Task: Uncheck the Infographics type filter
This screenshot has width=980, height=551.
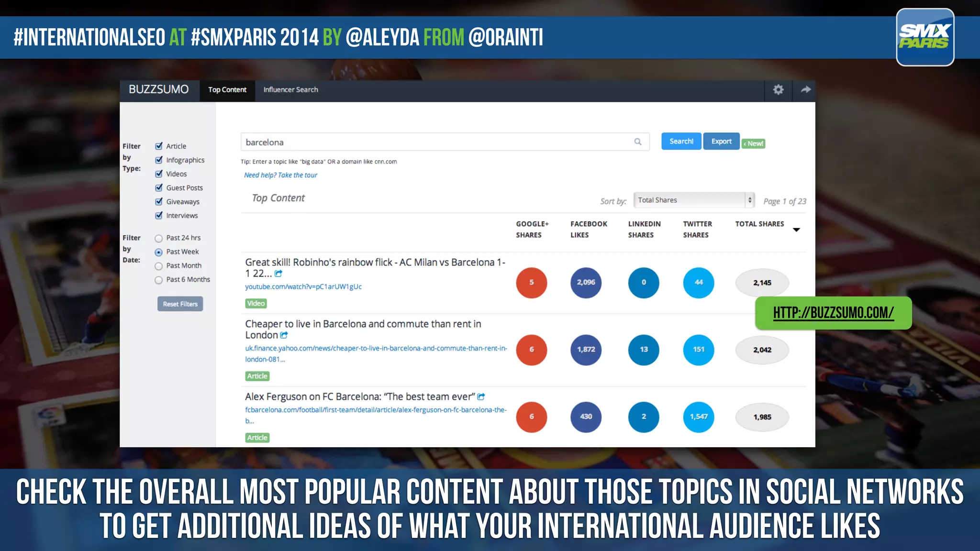Action: pyautogui.click(x=159, y=160)
